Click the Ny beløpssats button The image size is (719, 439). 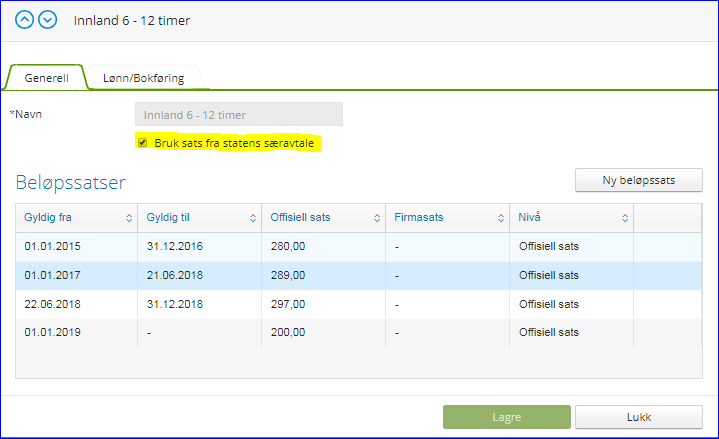tap(639, 180)
